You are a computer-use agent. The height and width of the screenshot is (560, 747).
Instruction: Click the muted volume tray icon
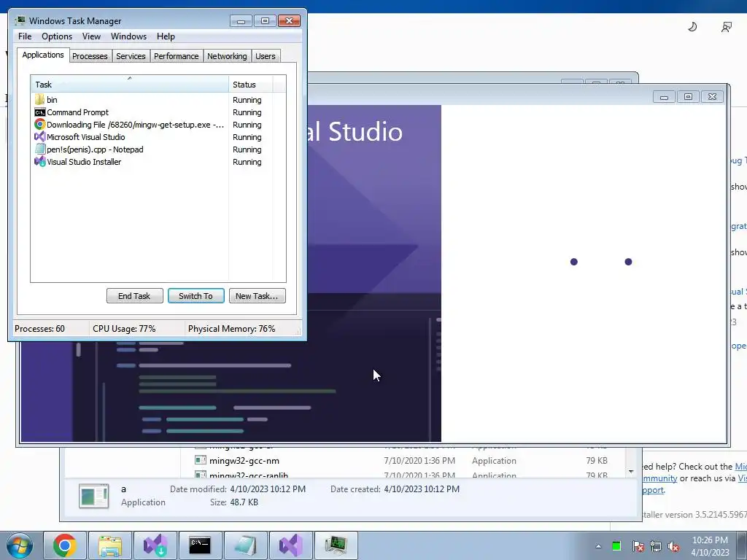click(673, 547)
